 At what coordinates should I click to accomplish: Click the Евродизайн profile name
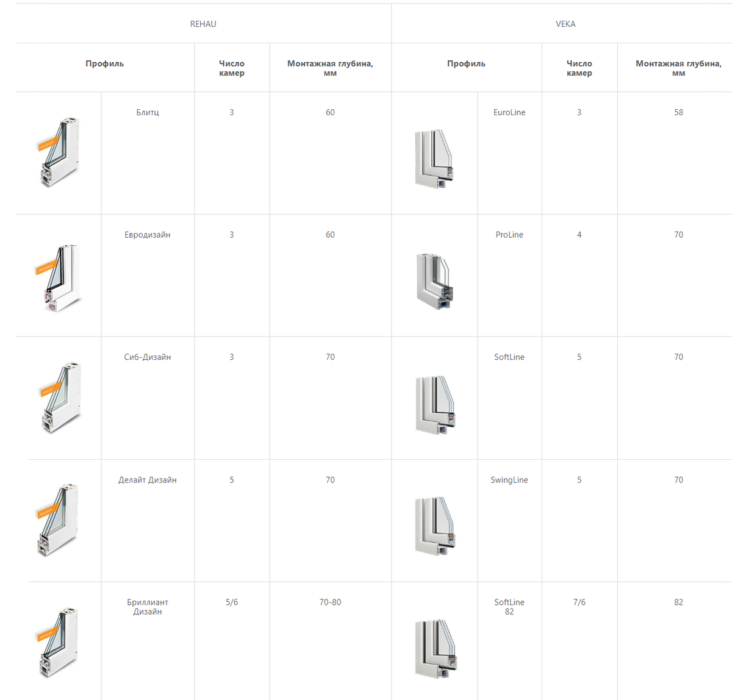[148, 235]
